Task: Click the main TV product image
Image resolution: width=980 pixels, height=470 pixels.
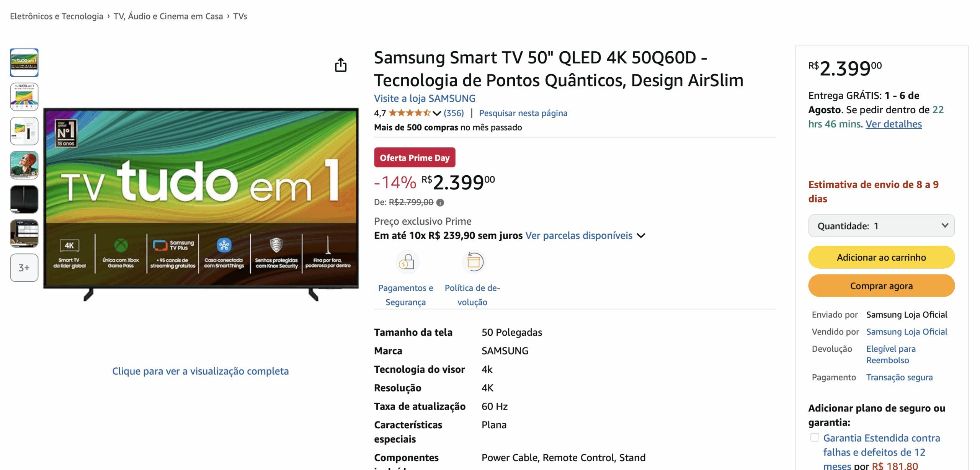Action: 201,199
